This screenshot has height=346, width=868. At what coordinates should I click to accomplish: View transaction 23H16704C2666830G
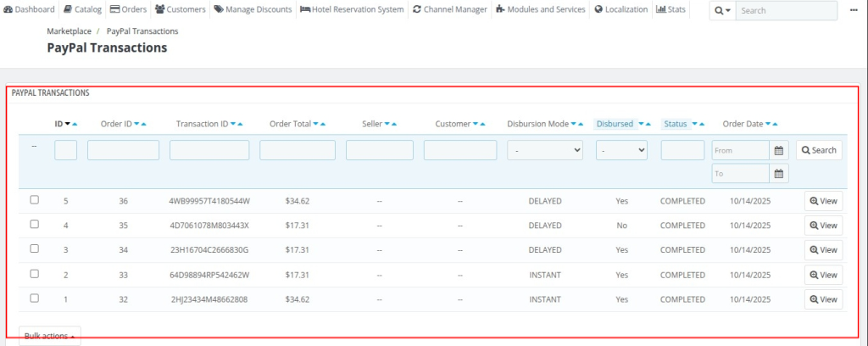point(824,249)
